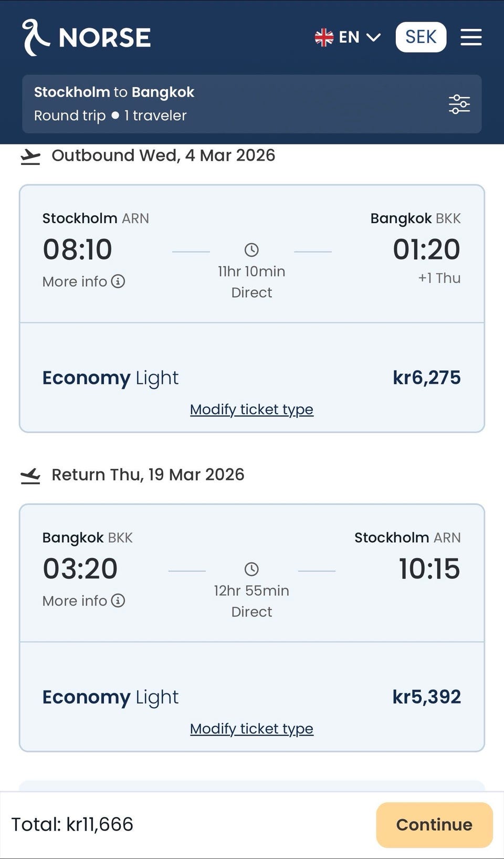Click clock icon on return duration
The width and height of the screenshot is (504, 859).
pyautogui.click(x=251, y=569)
